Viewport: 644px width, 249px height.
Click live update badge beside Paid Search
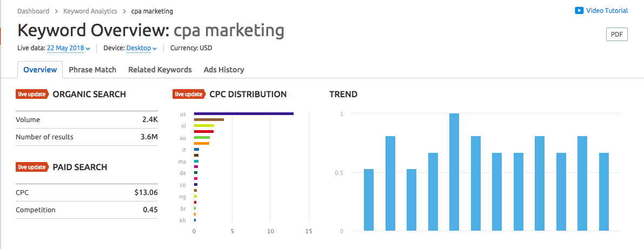[32, 167]
